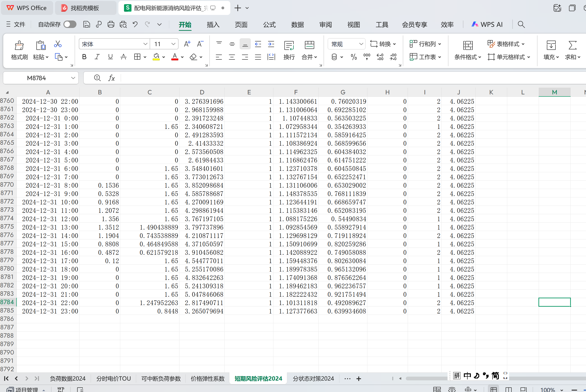
Task: Open the 插入 ribbon tab
Action: 213,24
